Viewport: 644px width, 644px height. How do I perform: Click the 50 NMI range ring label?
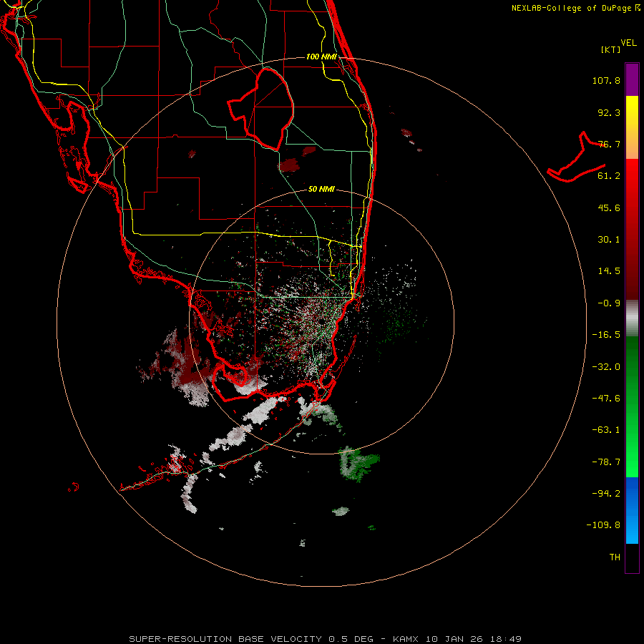click(x=321, y=190)
